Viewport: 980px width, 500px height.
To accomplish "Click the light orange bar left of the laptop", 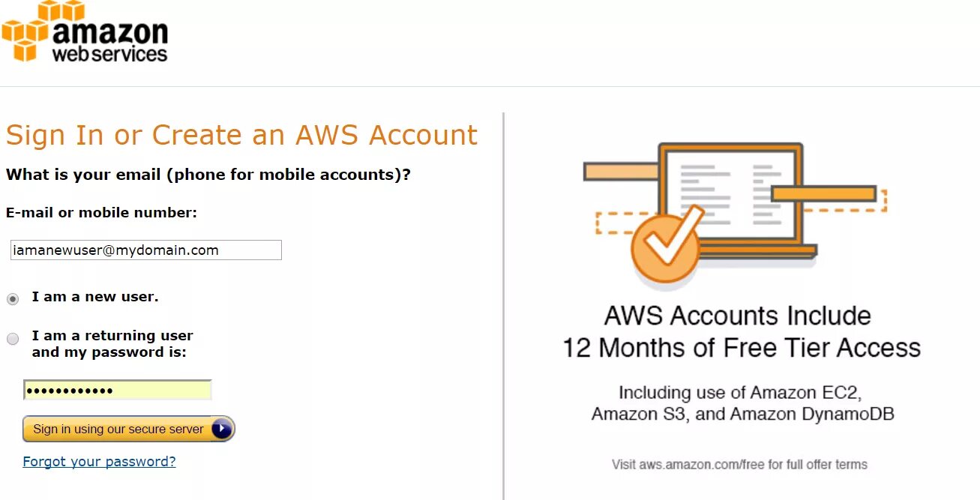I will coord(620,172).
